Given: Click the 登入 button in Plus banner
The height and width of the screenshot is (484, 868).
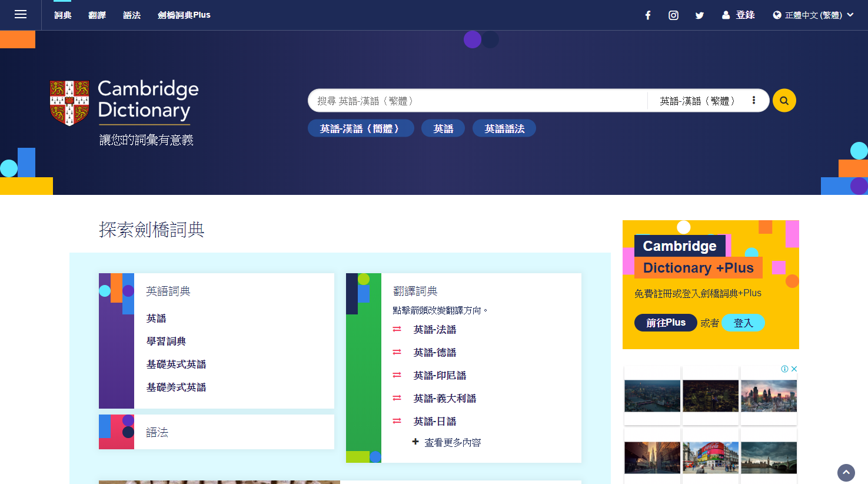Looking at the screenshot, I should pos(743,323).
